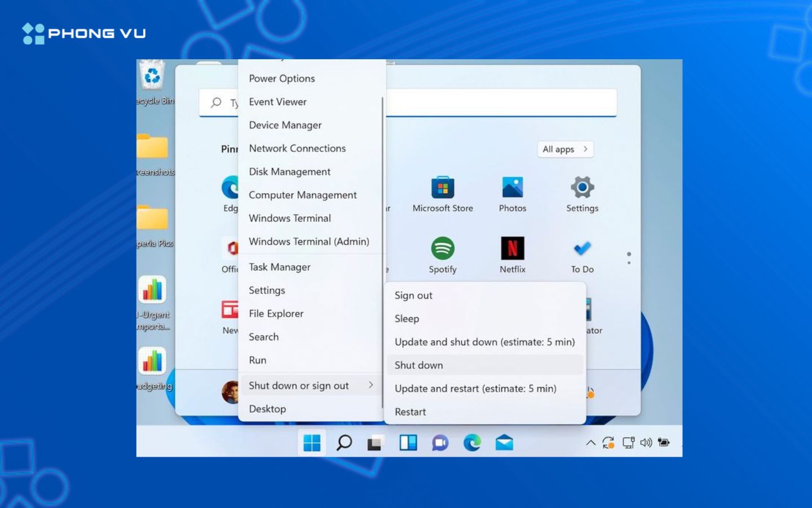Choose Update and restart option
Viewport: 812px width, 508px height.
click(475, 388)
